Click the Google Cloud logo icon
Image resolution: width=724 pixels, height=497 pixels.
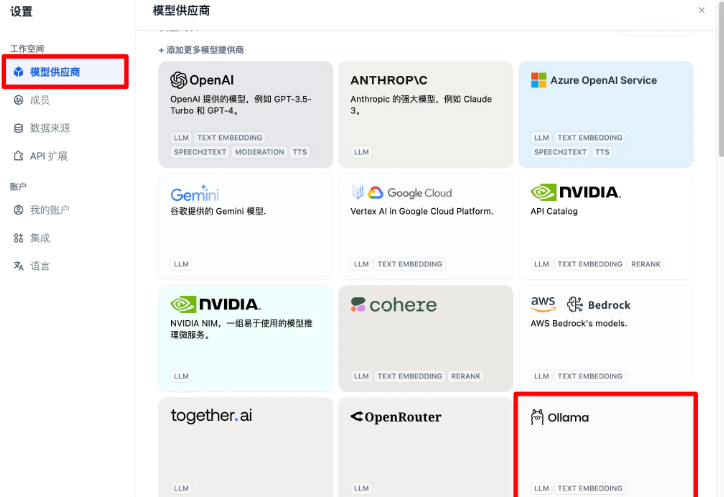[375, 193]
